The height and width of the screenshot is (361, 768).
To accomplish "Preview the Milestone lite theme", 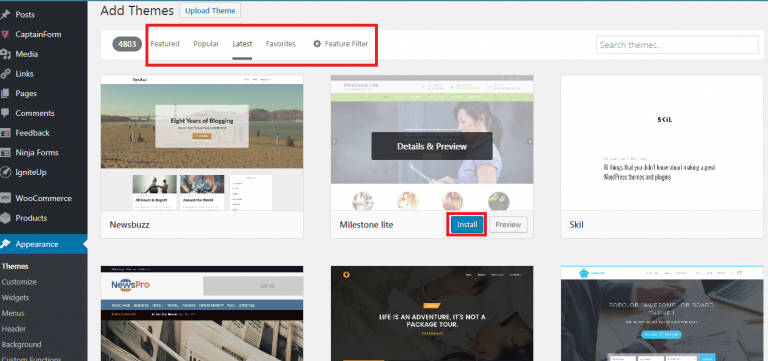I will click(x=508, y=225).
